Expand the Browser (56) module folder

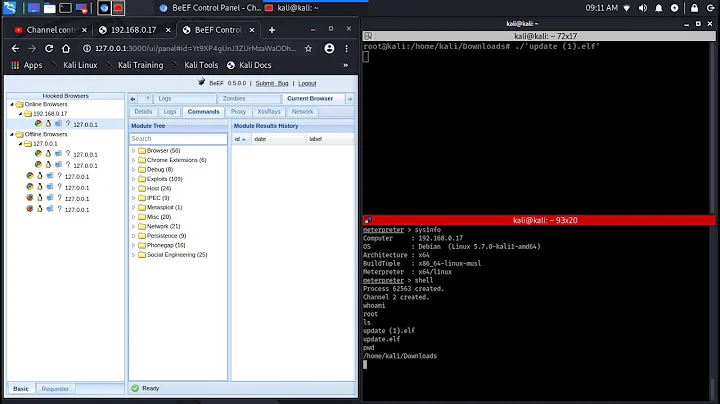click(x=134, y=151)
